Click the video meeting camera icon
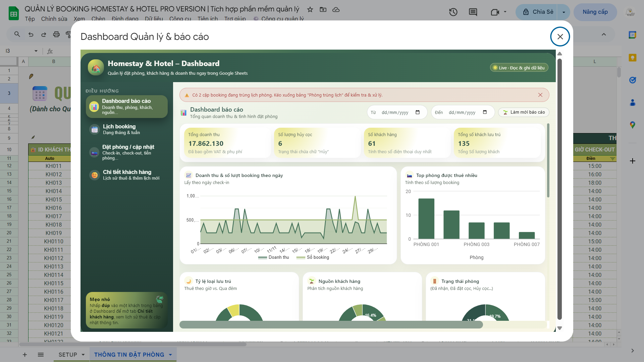Screen dimensions: 644x362 [495, 12]
